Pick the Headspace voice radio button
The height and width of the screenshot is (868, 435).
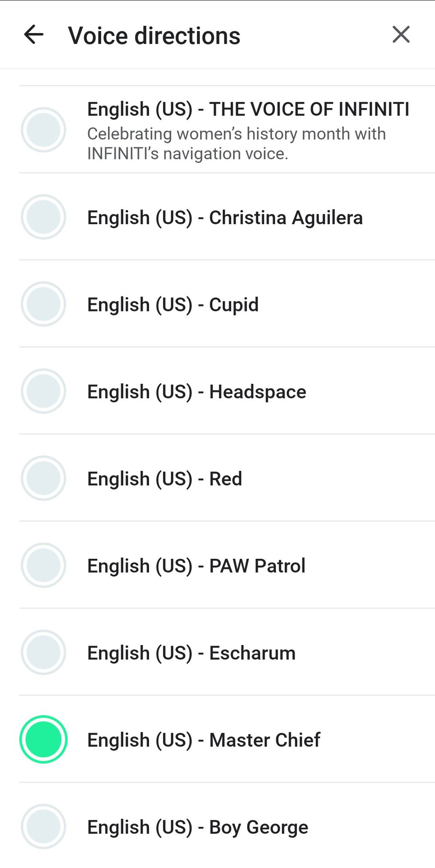point(43,391)
